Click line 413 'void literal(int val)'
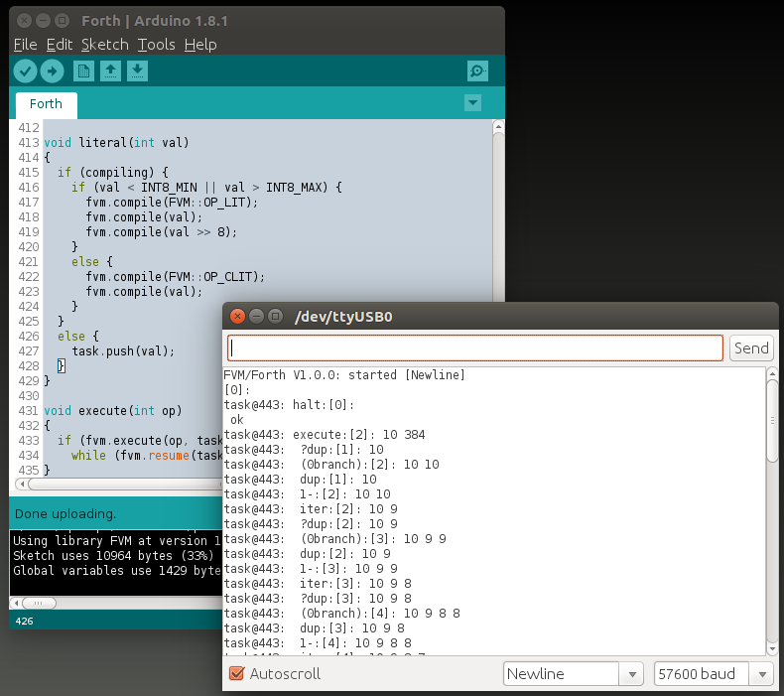Viewport: 784px width, 696px height. 116,143
